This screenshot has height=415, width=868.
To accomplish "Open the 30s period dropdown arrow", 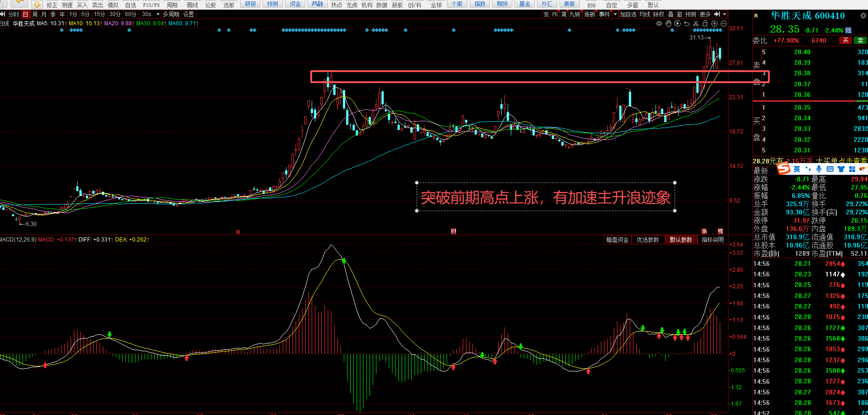I will pos(158,14).
